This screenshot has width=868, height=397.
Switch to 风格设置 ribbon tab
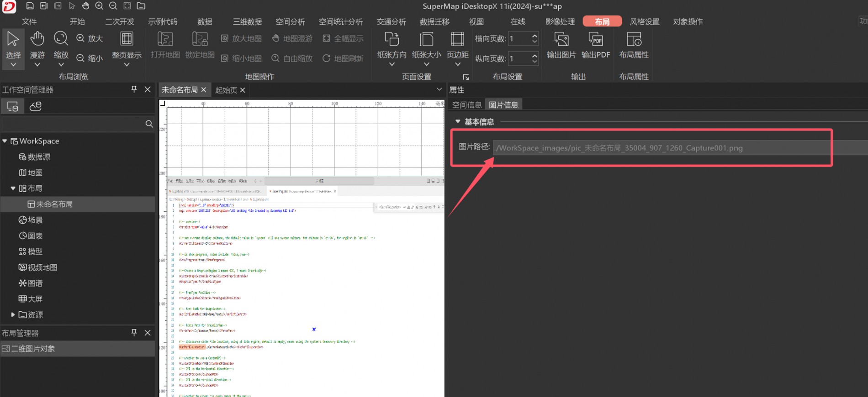pyautogui.click(x=644, y=21)
